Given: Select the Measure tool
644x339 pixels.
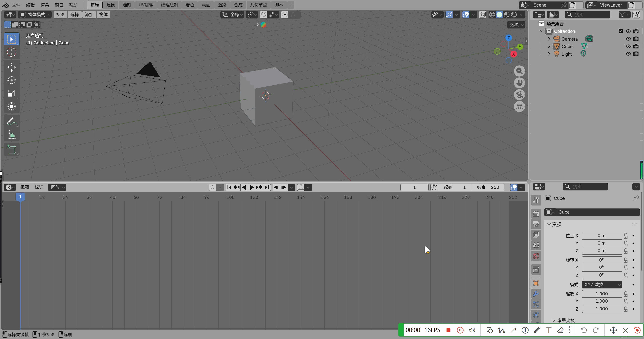Looking at the screenshot, I should click(x=11, y=135).
